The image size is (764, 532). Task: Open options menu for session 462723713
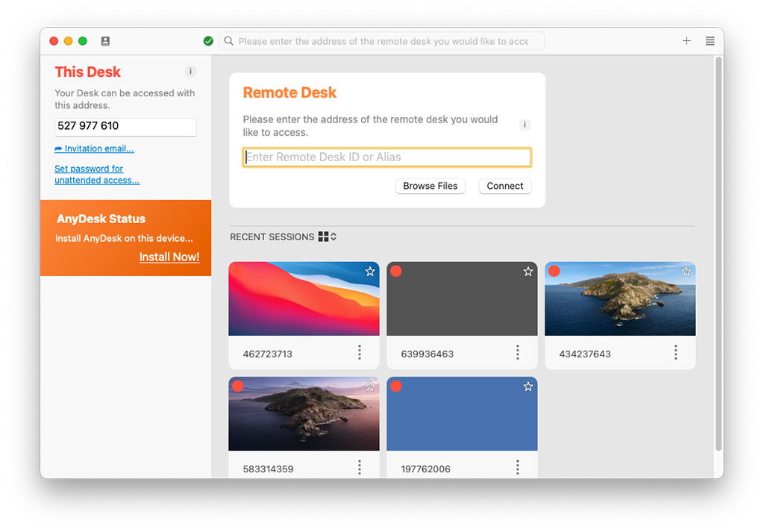(x=360, y=352)
